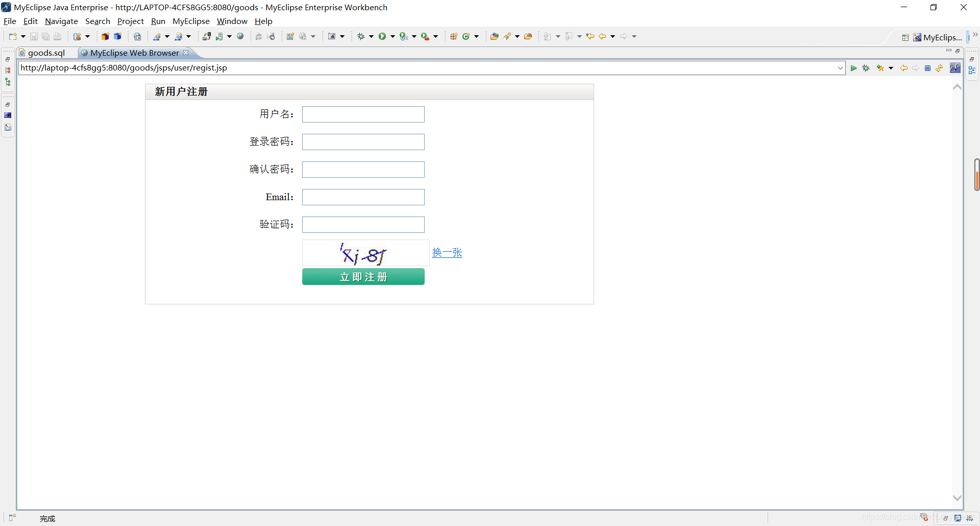Click the New file wizard icon
The image size is (980, 526).
13,36
